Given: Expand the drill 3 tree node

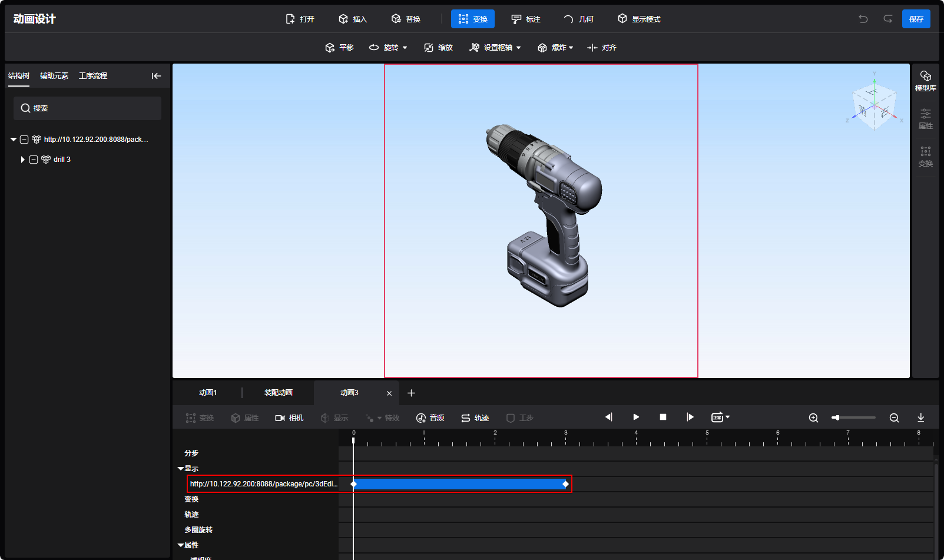Looking at the screenshot, I should click(x=22, y=160).
